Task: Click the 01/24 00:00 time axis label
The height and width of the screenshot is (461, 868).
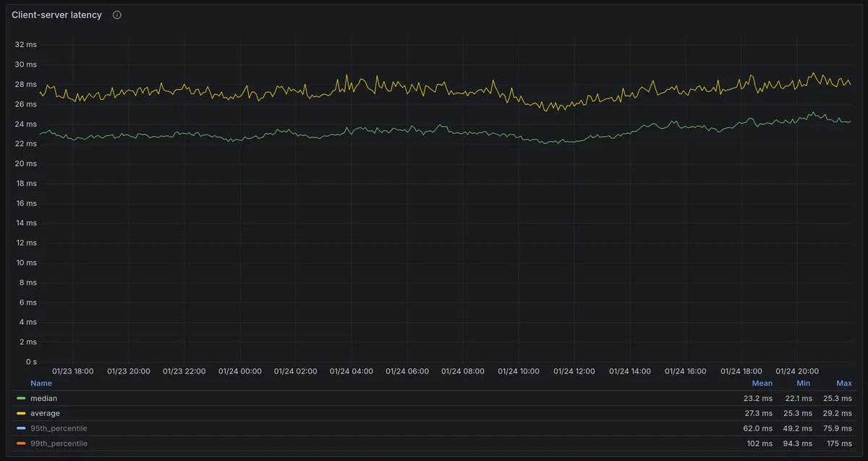Action: [240, 371]
